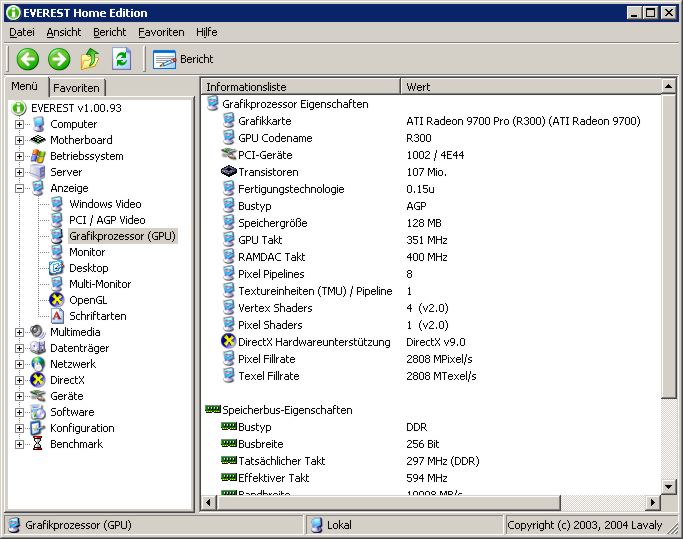Expand the Server tree node
The width and height of the screenshot is (683, 539).
coord(19,173)
